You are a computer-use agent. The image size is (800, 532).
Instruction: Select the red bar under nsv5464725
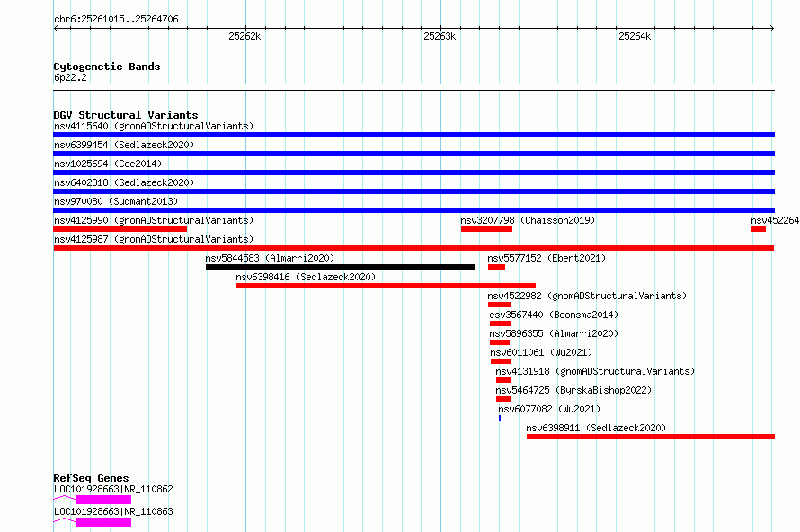coord(503,399)
